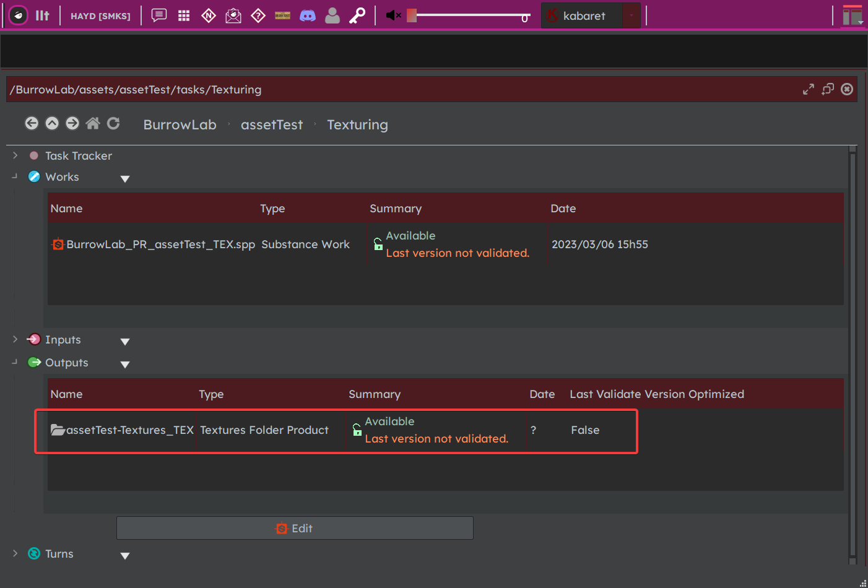Go up with the up arrow icon

[52, 123]
